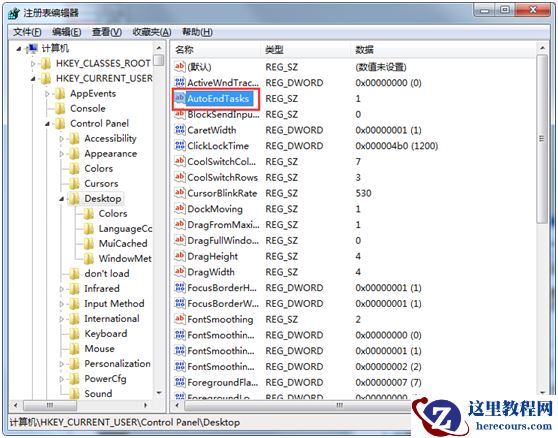
Task: Click the Keyboard folder icon
Action: point(74,334)
